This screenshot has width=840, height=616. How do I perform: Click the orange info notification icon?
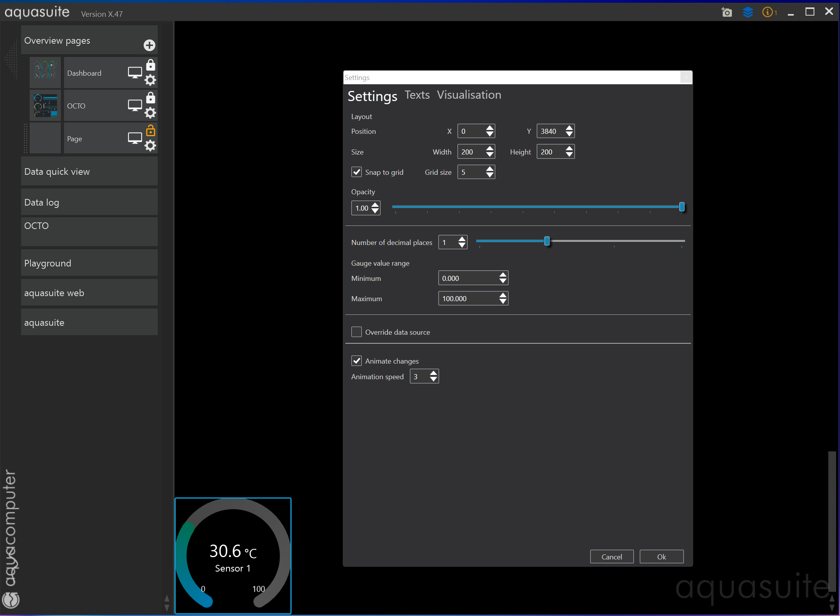[768, 12]
